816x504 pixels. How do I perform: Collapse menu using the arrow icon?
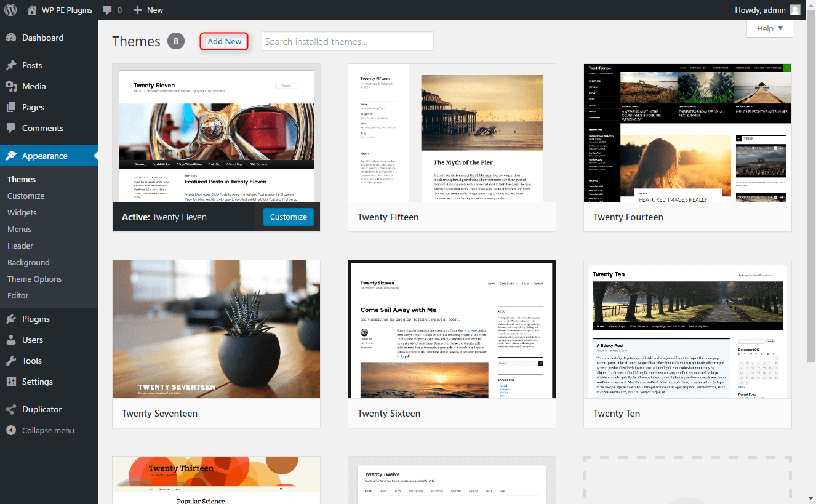click(x=11, y=430)
